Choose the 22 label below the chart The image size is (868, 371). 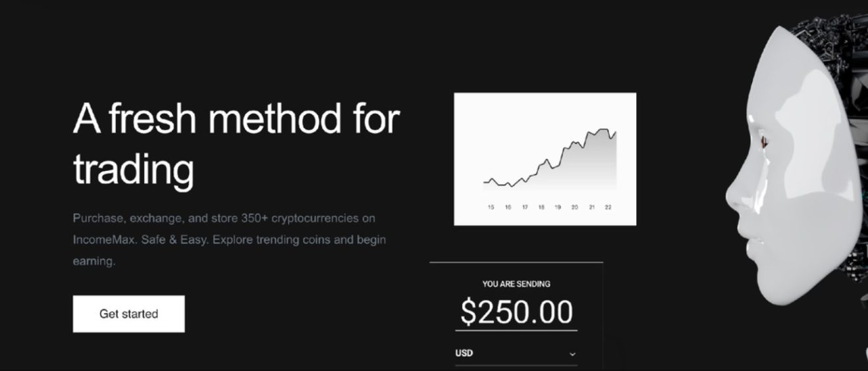click(608, 207)
